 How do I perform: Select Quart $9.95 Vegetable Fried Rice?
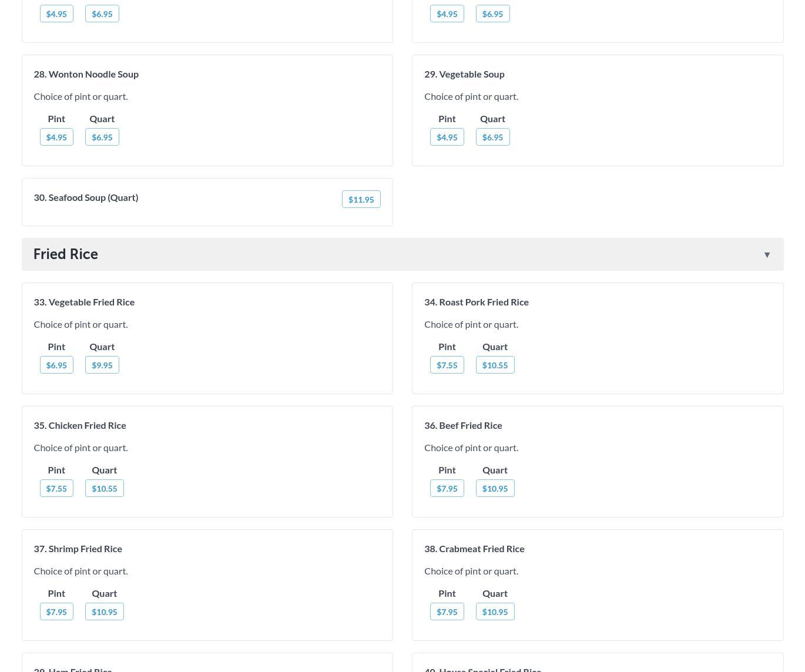pos(102,365)
